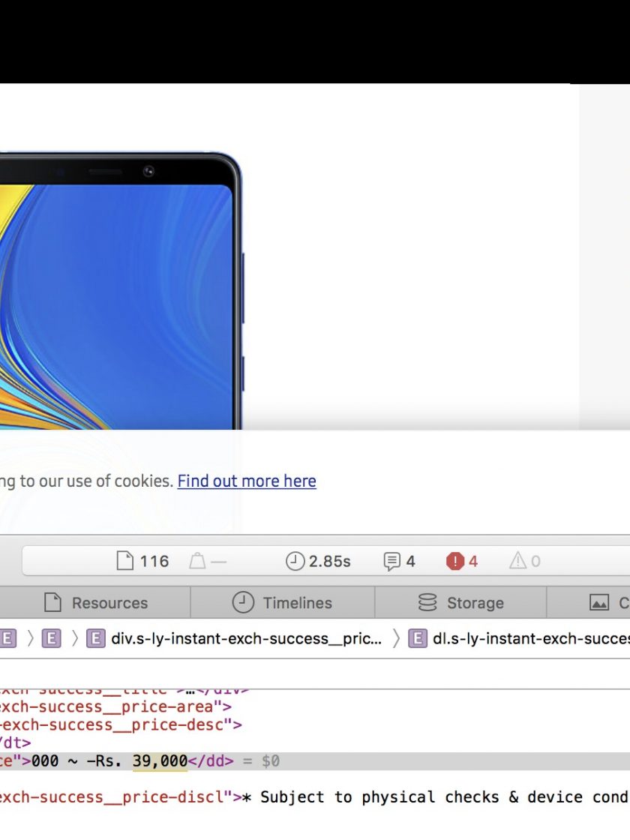Open the partially visible Canvas tab icon
The width and height of the screenshot is (630, 840).
[599, 603]
